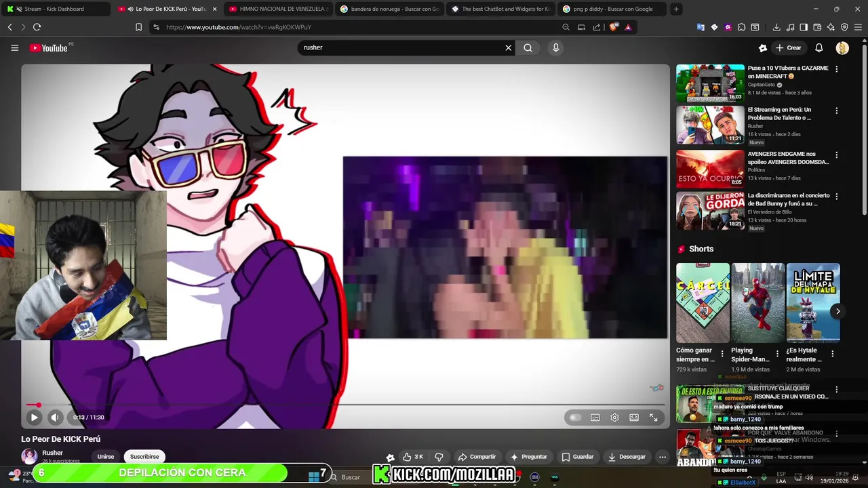The width and height of the screenshot is (868, 488).
Task: Open options for La discriminaron en el concierto
Action: (x=836, y=197)
